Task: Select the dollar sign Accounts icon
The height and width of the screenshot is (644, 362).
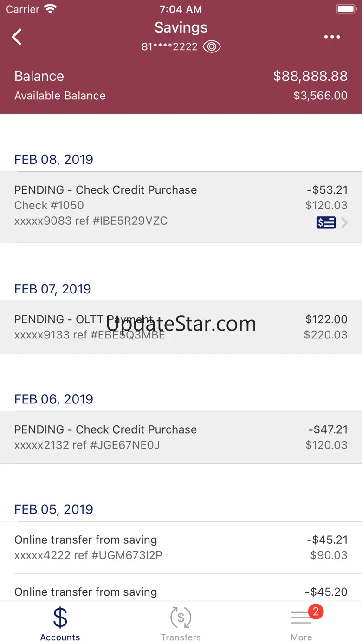Action: point(60,618)
